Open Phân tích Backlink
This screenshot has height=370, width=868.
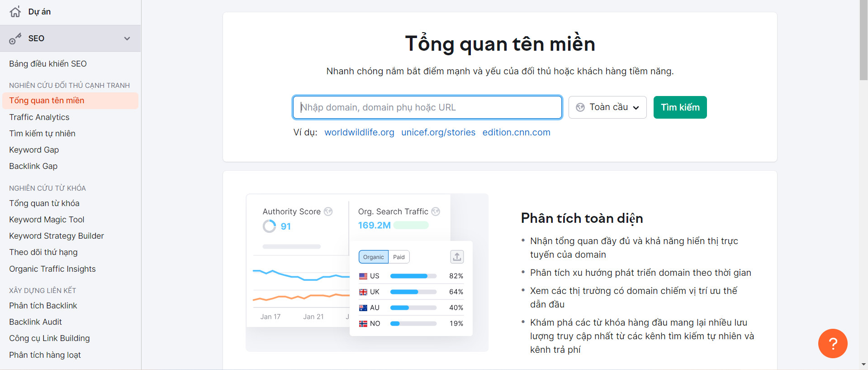point(43,306)
